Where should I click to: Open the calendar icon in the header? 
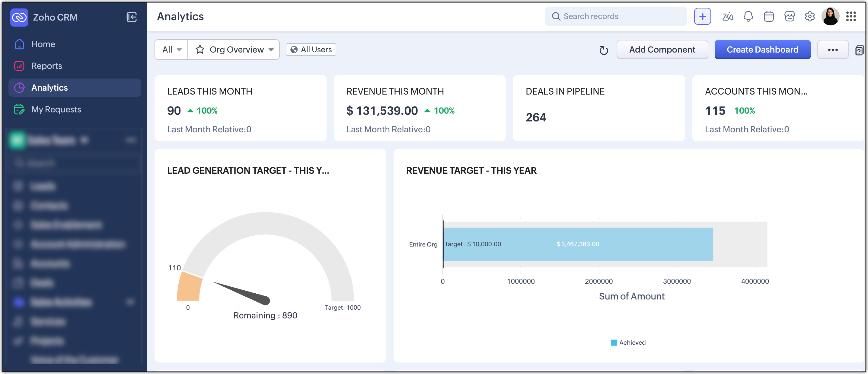[769, 16]
